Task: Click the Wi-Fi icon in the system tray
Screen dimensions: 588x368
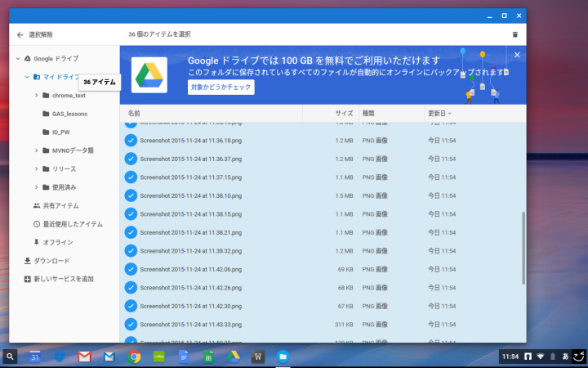Action: [541, 357]
